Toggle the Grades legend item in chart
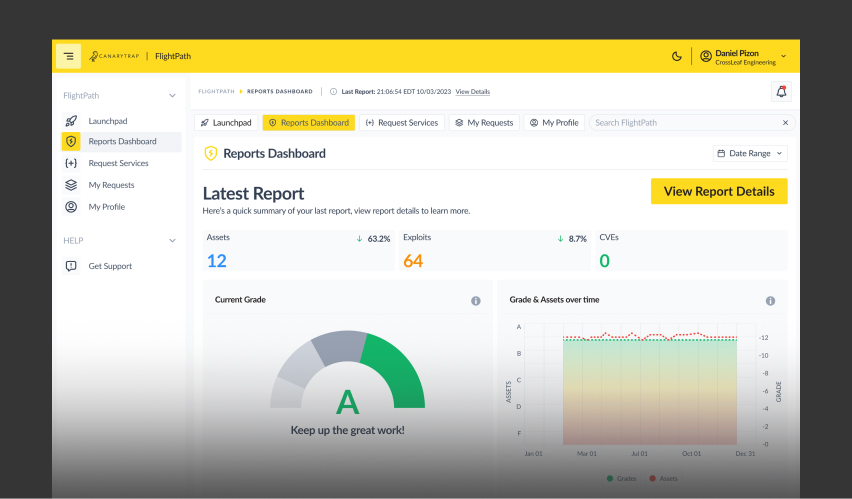The image size is (852, 499). [620, 478]
